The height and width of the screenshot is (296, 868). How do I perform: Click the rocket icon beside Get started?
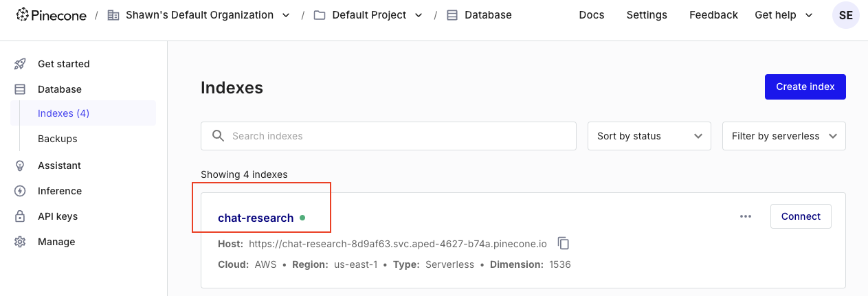coord(20,64)
